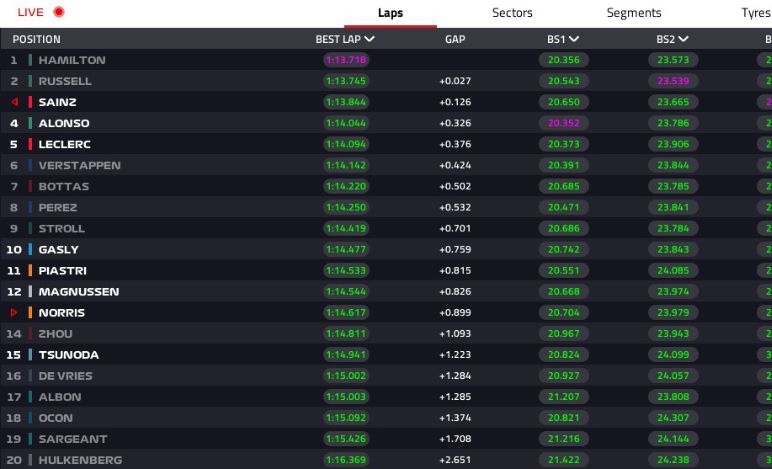Expand the BS1 column sort chevron
Screen dimensions: 772x469
pyautogui.click(x=574, y=39)
